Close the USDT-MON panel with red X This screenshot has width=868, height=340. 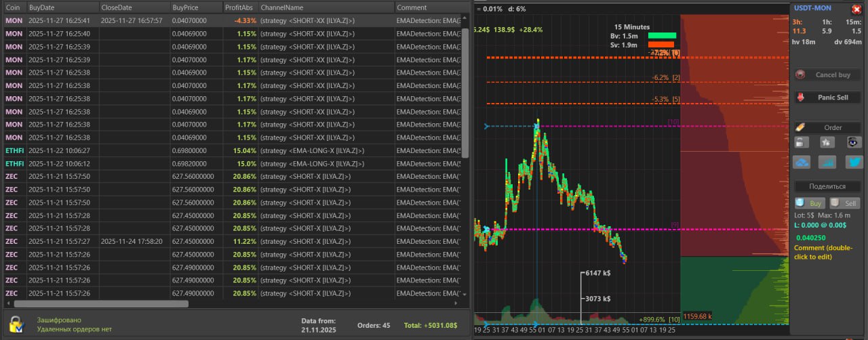point(856,9)
